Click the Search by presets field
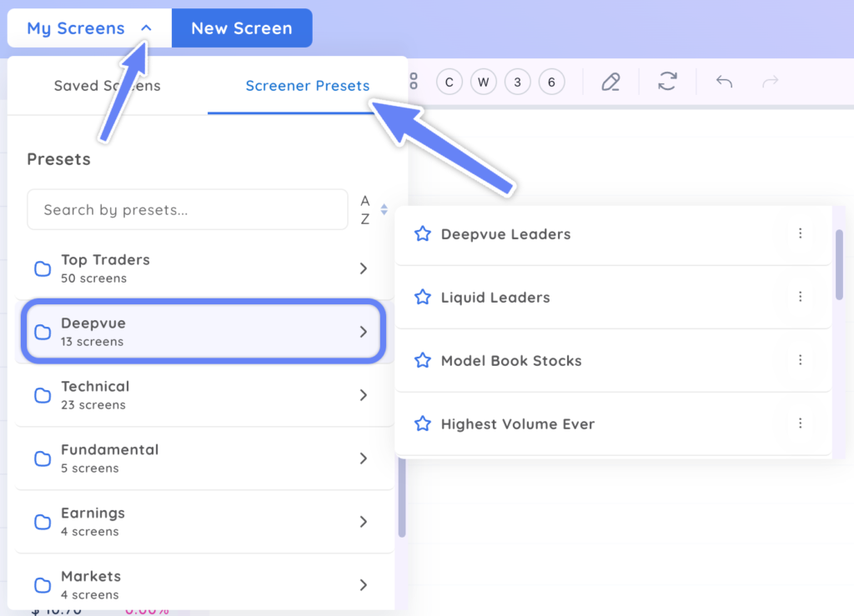854x616 pixels. pyautogui.click(x=187, y=210)
